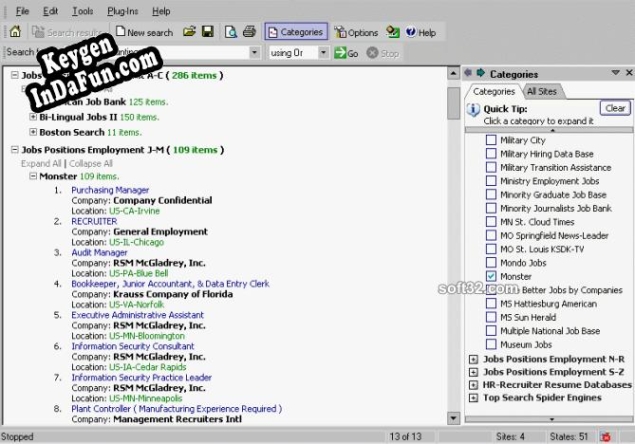Click location US-CA-Irvine text
This screenshot has width=635, height=444.
(134, 211)
